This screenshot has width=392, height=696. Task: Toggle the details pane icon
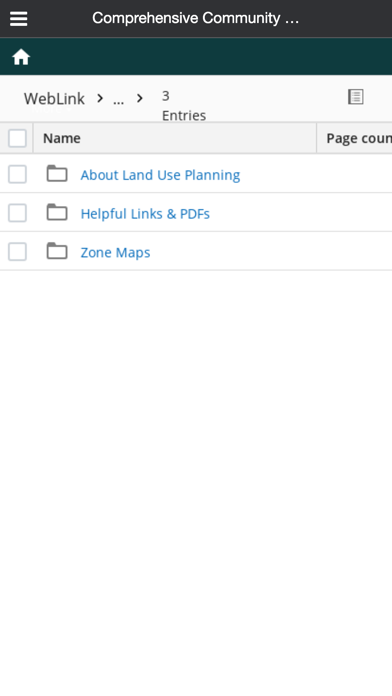[x=355, y=96]
